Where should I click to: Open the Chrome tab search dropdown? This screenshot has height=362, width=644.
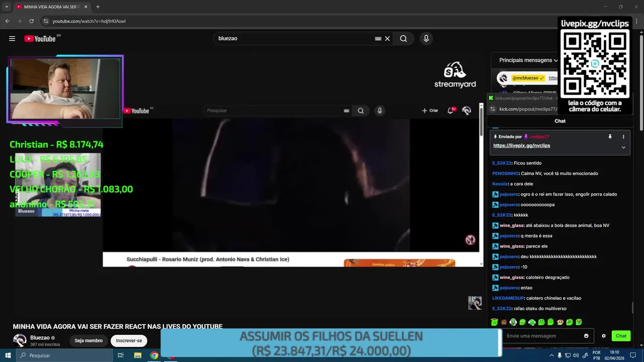(x=7, y=7)
